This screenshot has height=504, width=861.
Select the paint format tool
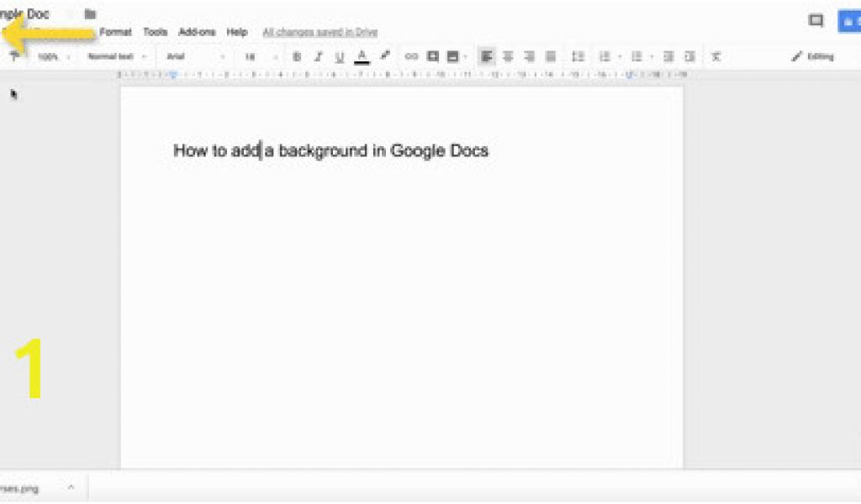pyautogui.click(x=15, y=56)
